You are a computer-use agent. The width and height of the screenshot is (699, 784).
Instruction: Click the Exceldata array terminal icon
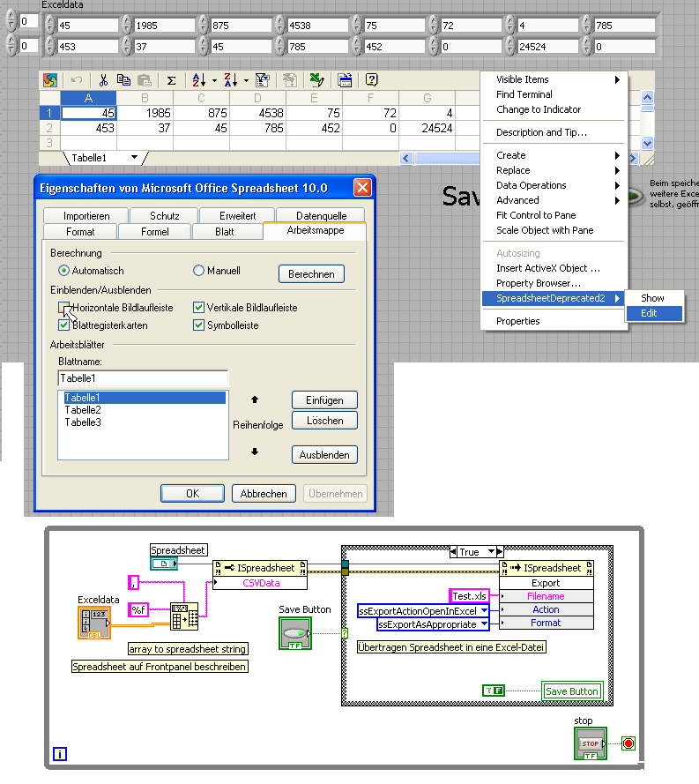coord(94,623)
